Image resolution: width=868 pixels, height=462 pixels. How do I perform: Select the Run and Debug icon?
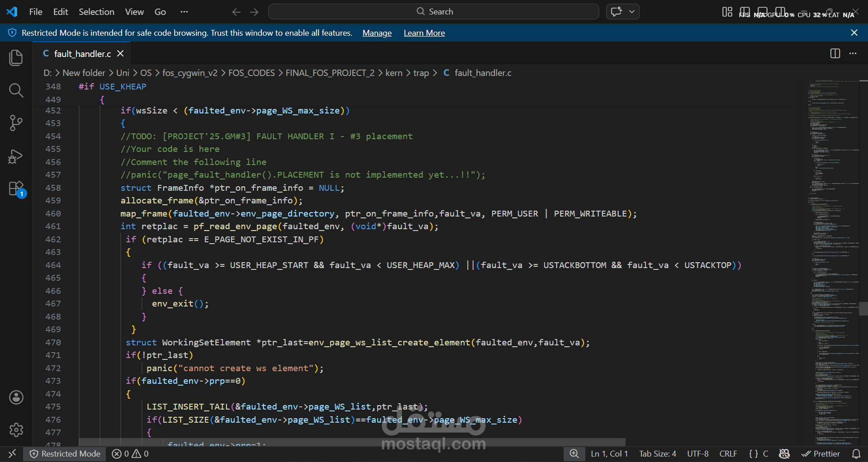coord(16,156)
